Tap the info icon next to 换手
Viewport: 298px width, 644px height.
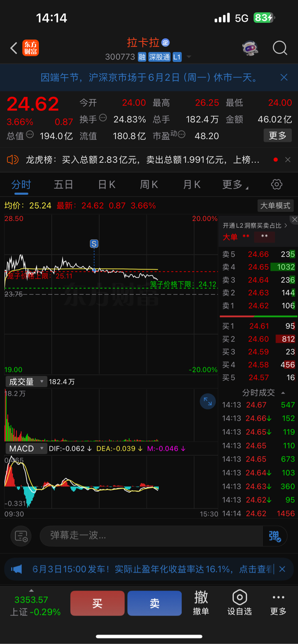[x=103, y=118]
